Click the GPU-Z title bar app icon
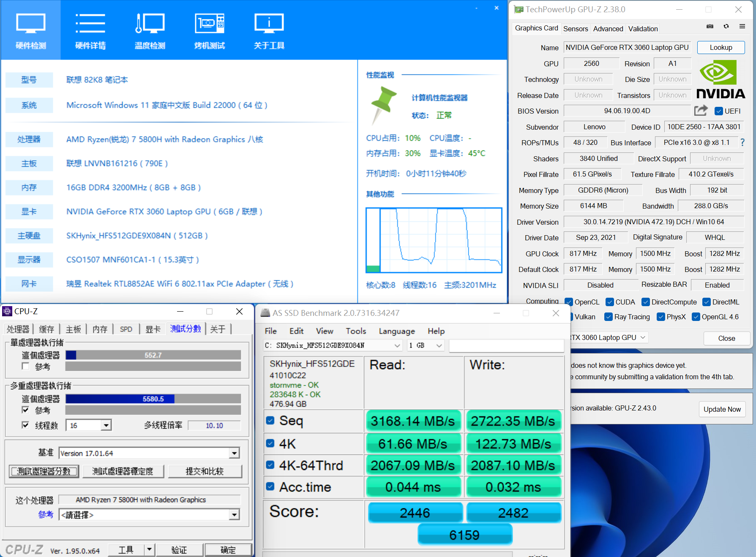 (x=519, y=9)
